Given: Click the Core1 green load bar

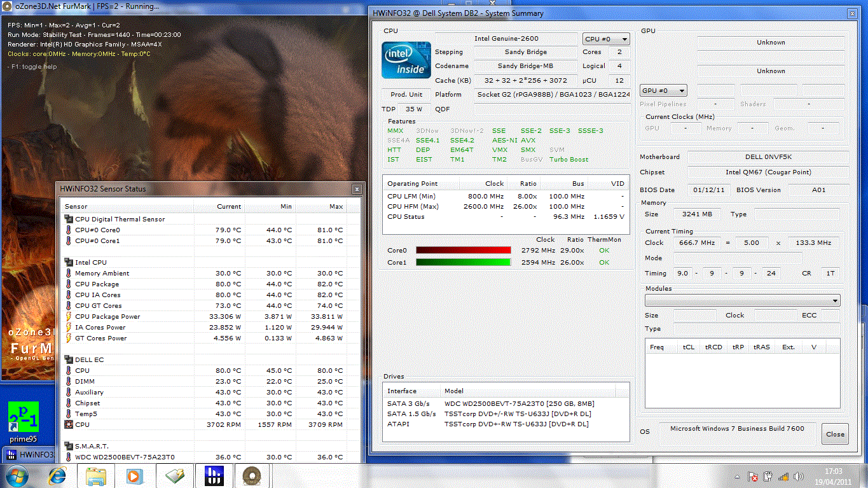Looking at the screenshot, I should (x=464, y=262).
